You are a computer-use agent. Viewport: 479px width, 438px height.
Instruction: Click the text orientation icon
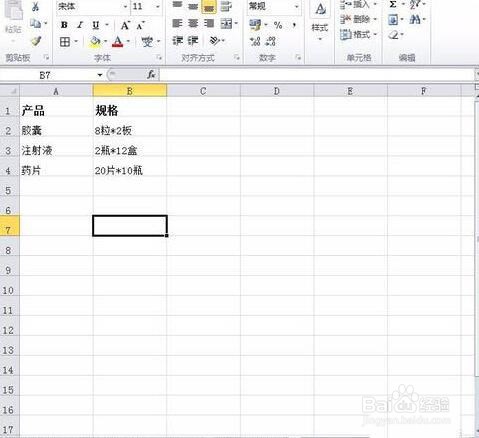point(215,41)
